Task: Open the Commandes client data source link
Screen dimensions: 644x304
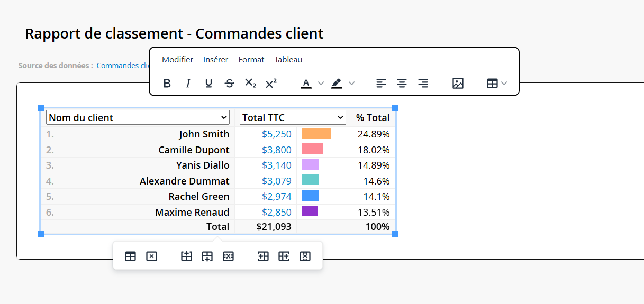Action: 123,66
